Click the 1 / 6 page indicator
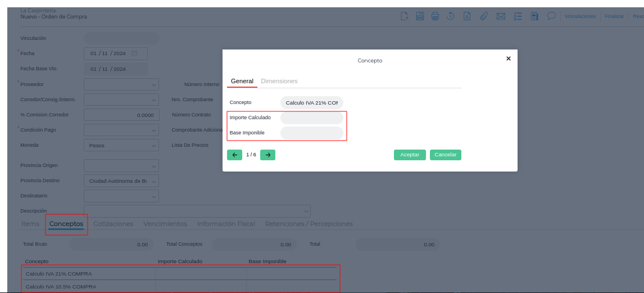Viewport: 644px width, 293px height. point(251,155)
